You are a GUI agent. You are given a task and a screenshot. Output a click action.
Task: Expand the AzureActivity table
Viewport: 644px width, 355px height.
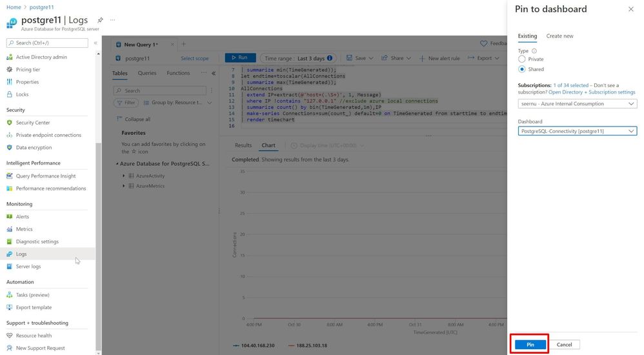[x=123, y=176]
